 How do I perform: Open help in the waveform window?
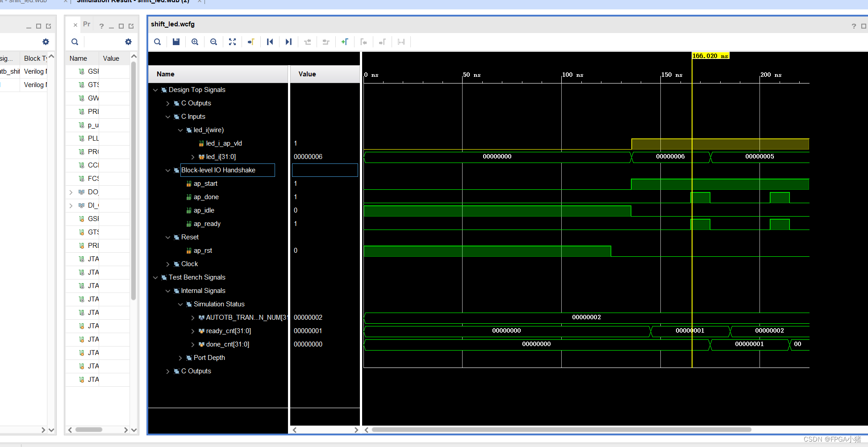(x=854, y=26)
